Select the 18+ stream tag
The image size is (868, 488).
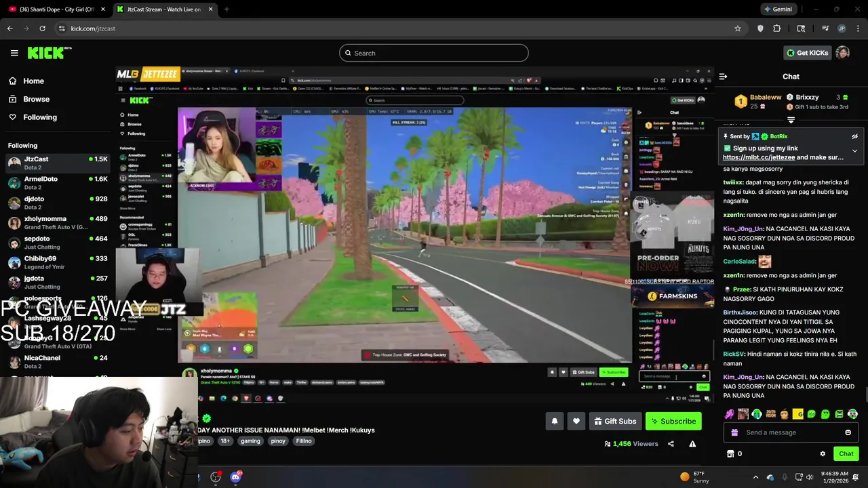[x=224, y=441]
